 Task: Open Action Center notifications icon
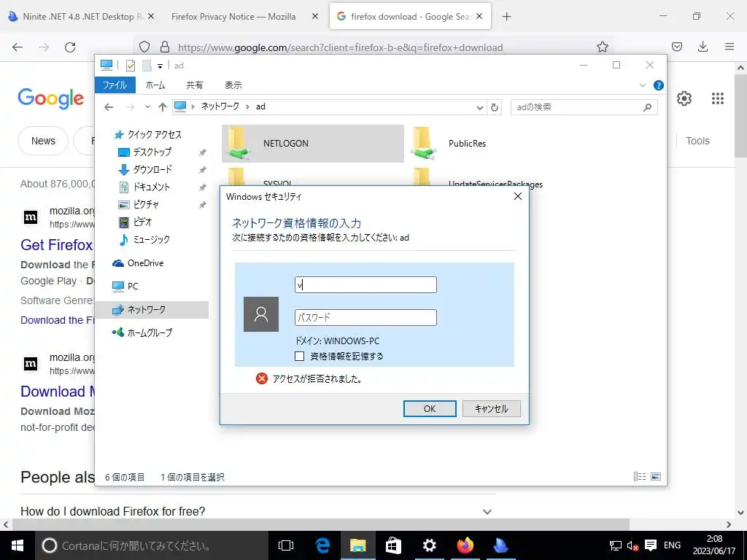click(x=650, y=545)
